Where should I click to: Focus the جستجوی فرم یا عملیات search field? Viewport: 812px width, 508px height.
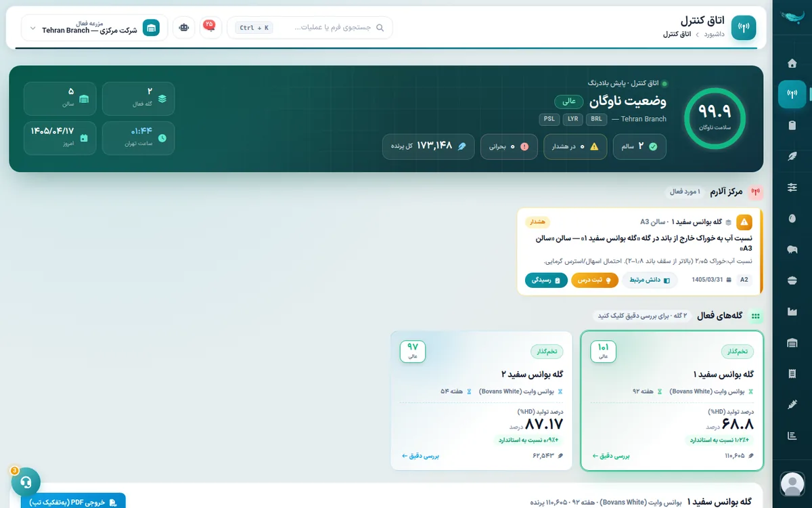(x=309, y=28)
